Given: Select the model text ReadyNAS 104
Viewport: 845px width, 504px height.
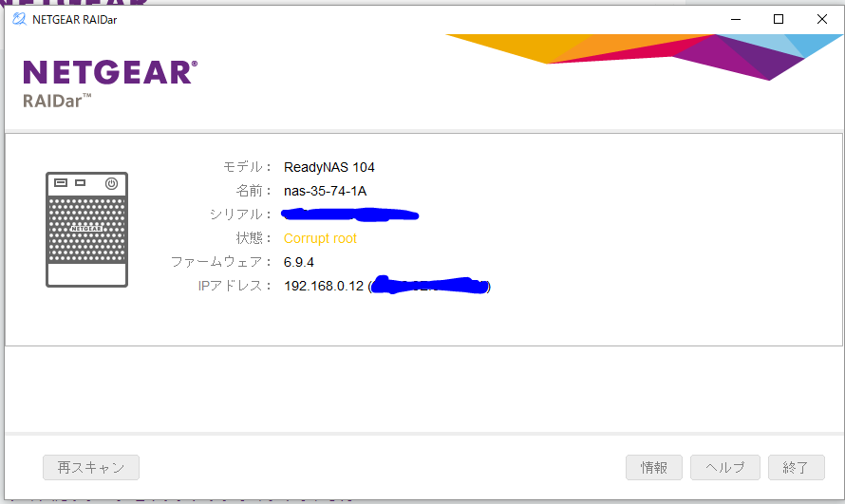Looking at the screenshot, I should click(329, 167).
